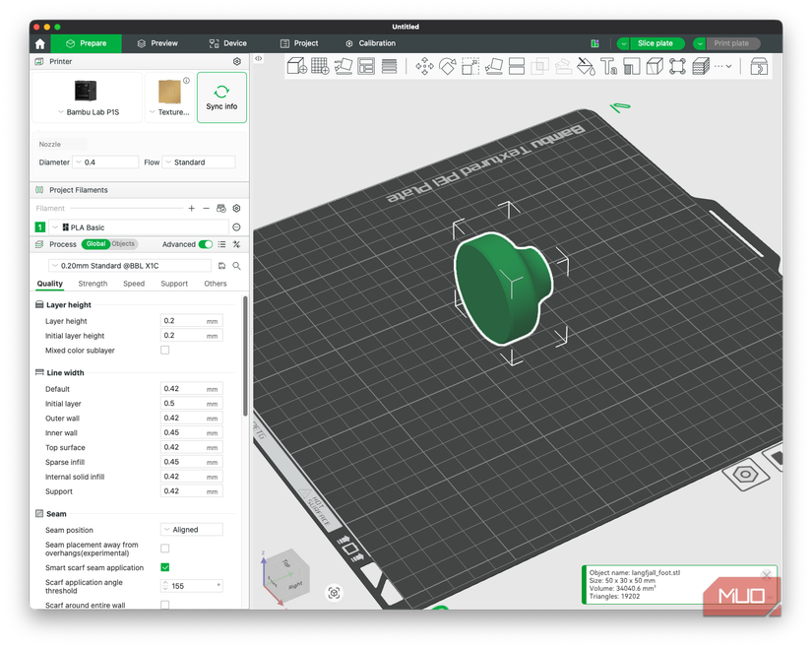Click the Arrange all objects icon
This screenshot has width=812, height=648.
pos(366,66)
